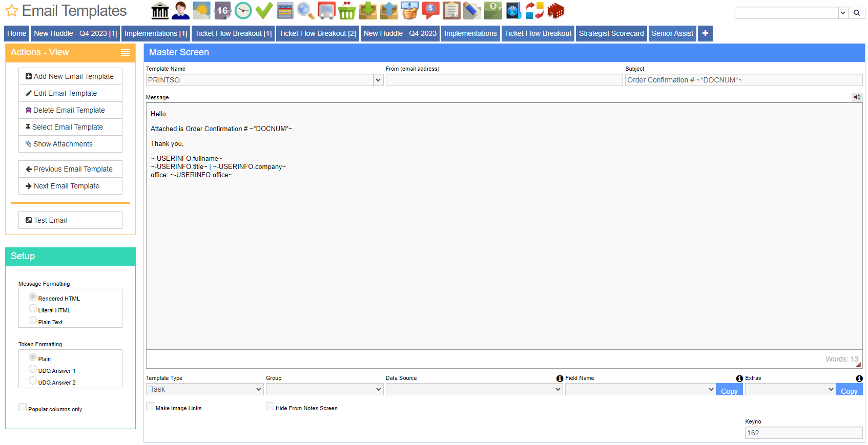Click the green checkmark toolbar icon
The image size is (868, 445).
[x=264, y=10]
